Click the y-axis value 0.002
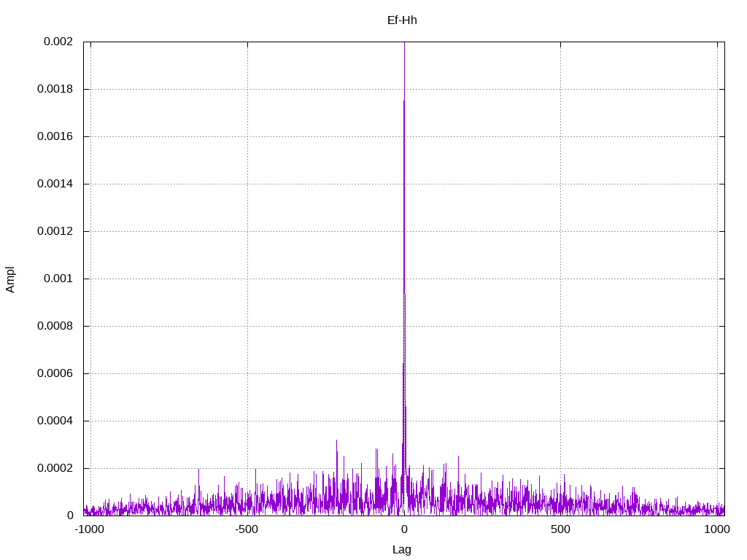Viewport: 747px width, 560px height. tap(58, 42)
